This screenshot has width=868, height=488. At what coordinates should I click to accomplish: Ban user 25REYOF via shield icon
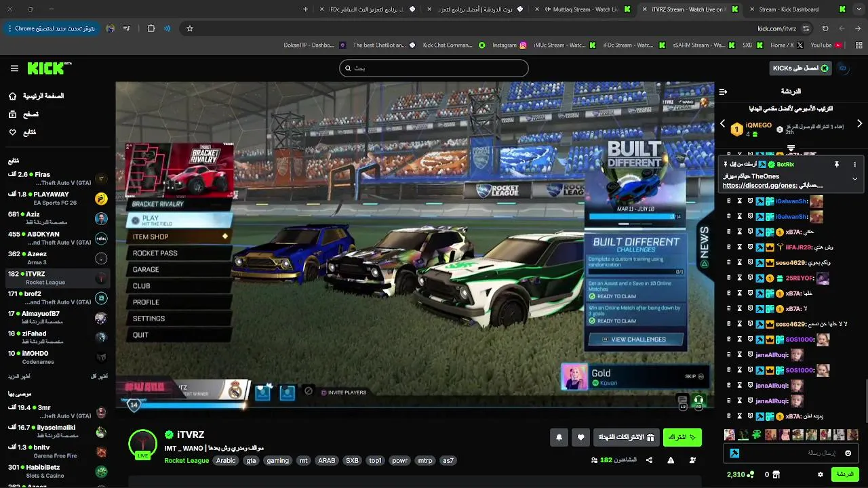click(751, 278)
